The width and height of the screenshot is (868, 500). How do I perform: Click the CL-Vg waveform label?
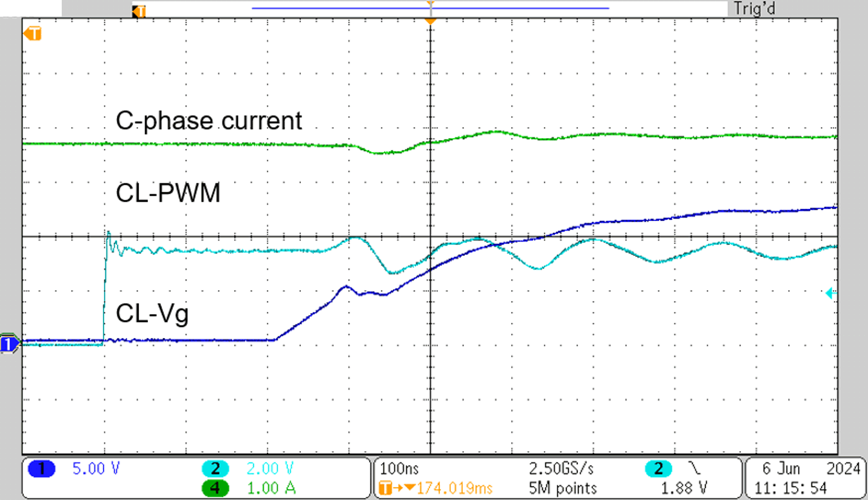pyautogui.click(x=152, y=315)
